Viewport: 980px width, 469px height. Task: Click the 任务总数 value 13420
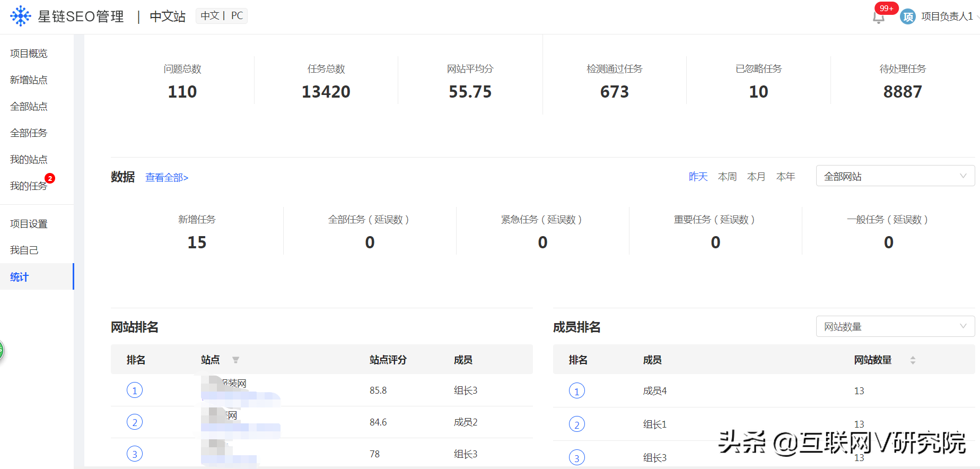[x=326, y=92]
